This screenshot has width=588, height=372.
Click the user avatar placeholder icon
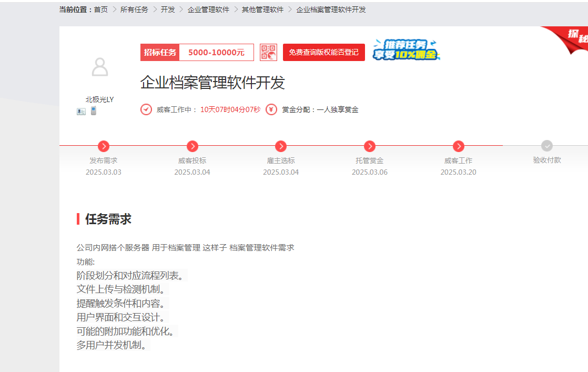(x=100, y=67)
